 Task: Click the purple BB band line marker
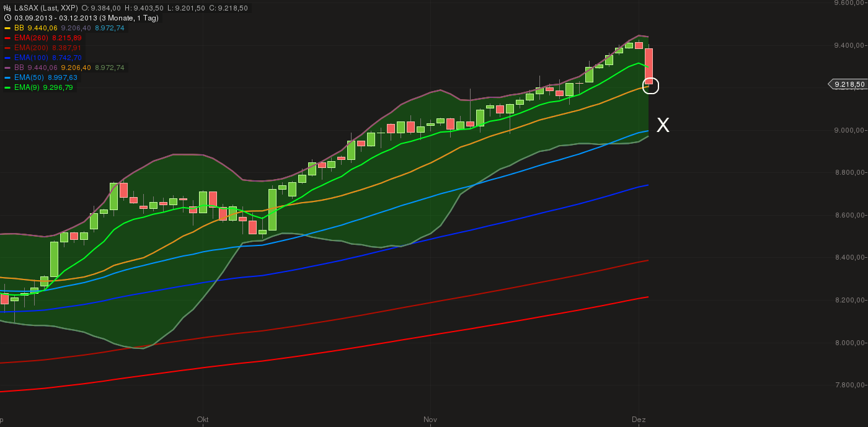7,68
